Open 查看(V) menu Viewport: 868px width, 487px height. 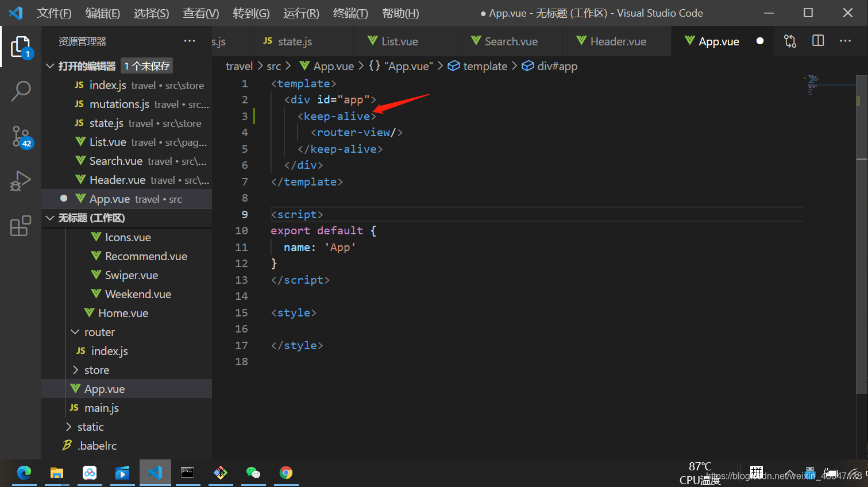tap(201, 13)
